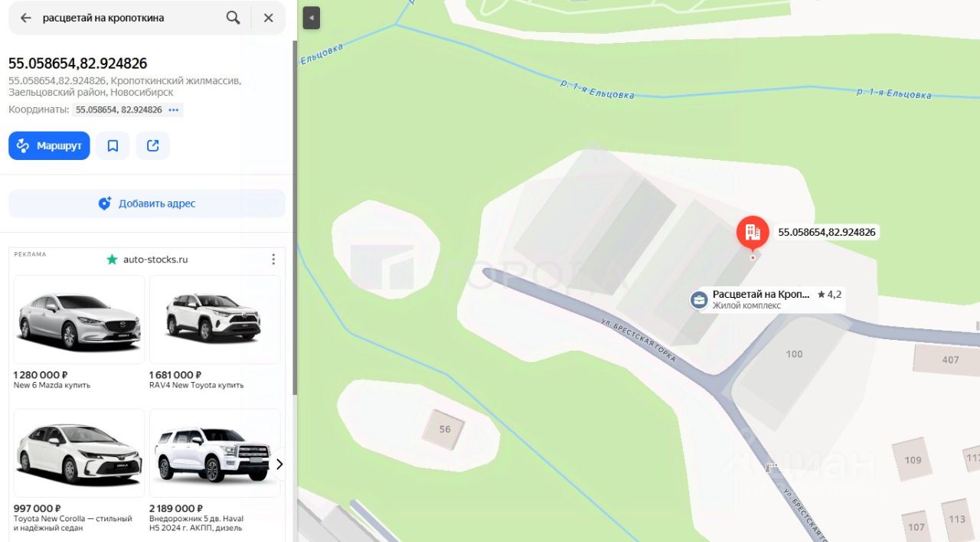980x542 pixels.
Task: Click the coordinates value 55.058654, 82.924826
Action: click(x=119, y=109)
